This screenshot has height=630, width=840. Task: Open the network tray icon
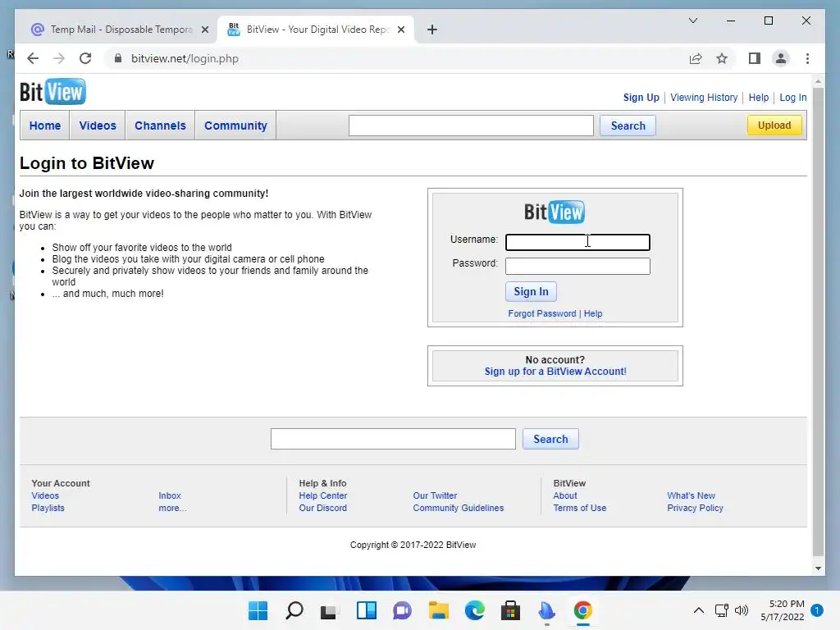[x=722, y=610]
